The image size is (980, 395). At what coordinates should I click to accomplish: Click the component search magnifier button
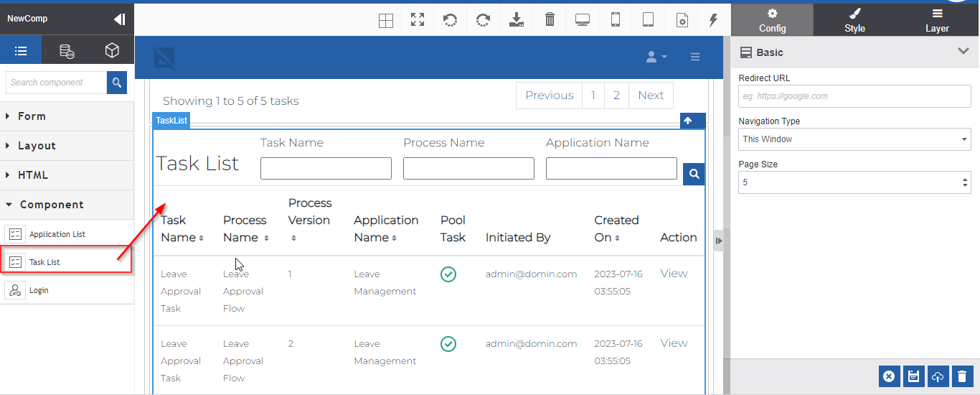tap(117, 83)
